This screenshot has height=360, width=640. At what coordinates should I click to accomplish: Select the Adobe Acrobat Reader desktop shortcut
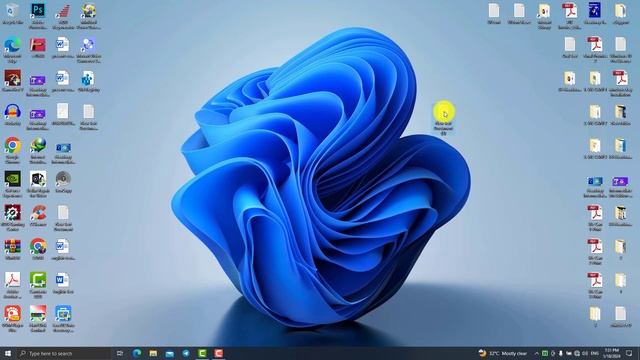click(x=13, y=285)
